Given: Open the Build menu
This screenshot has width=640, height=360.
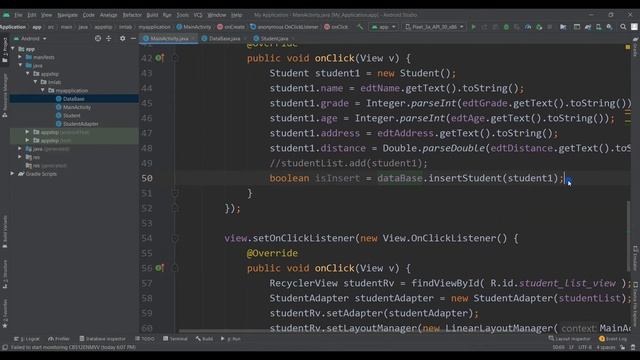Looking at the screenshot, I should click(x=152, y=15).
